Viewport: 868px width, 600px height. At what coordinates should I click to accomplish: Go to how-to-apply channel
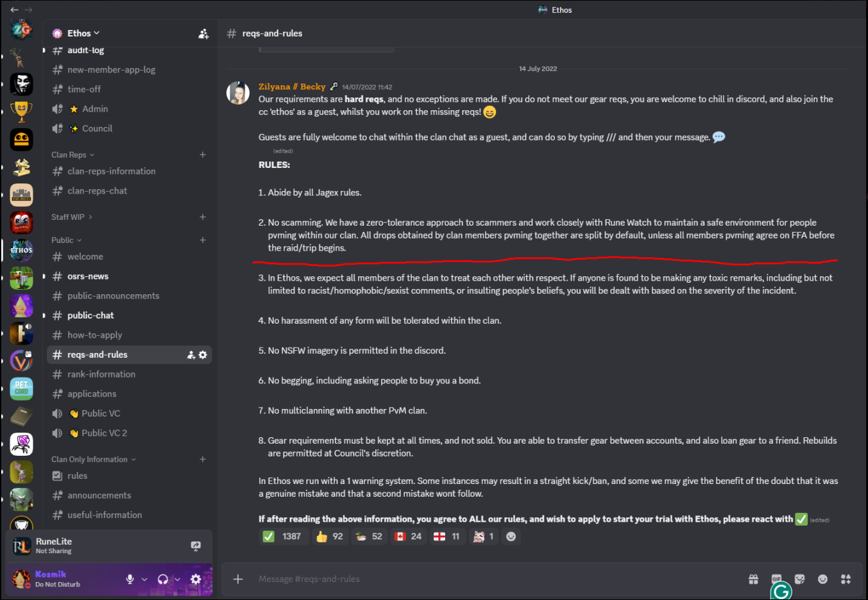point(130,335)
